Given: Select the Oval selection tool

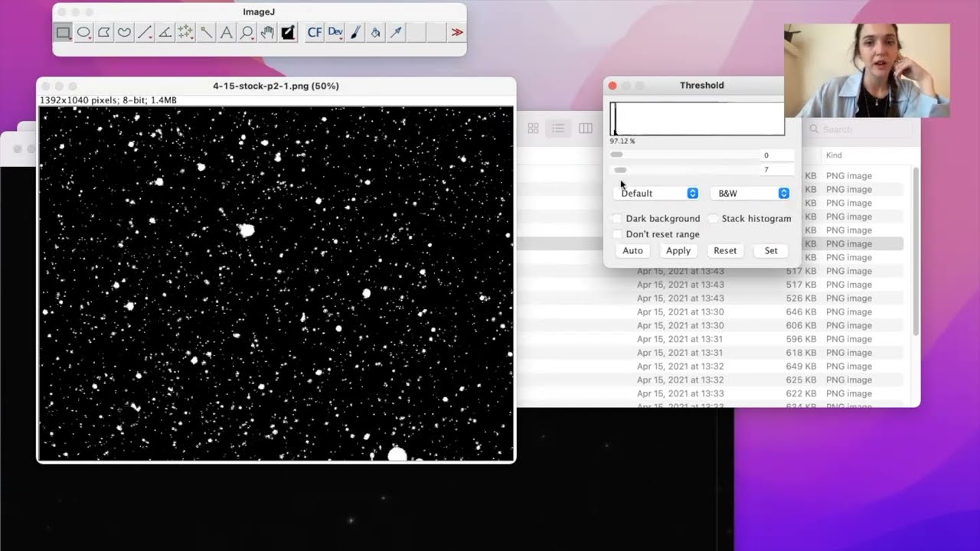Looking at the screenshot, I should pos(84,32).
